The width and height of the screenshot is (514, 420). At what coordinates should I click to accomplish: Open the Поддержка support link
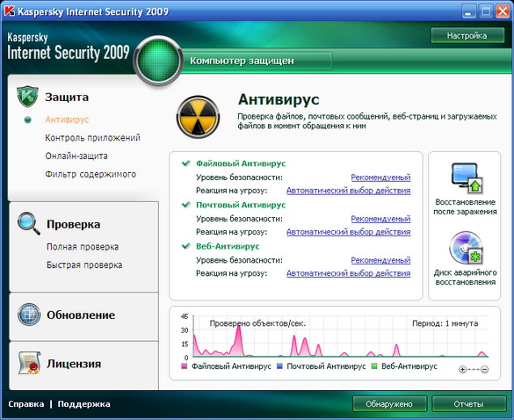[x=84, y=404]
